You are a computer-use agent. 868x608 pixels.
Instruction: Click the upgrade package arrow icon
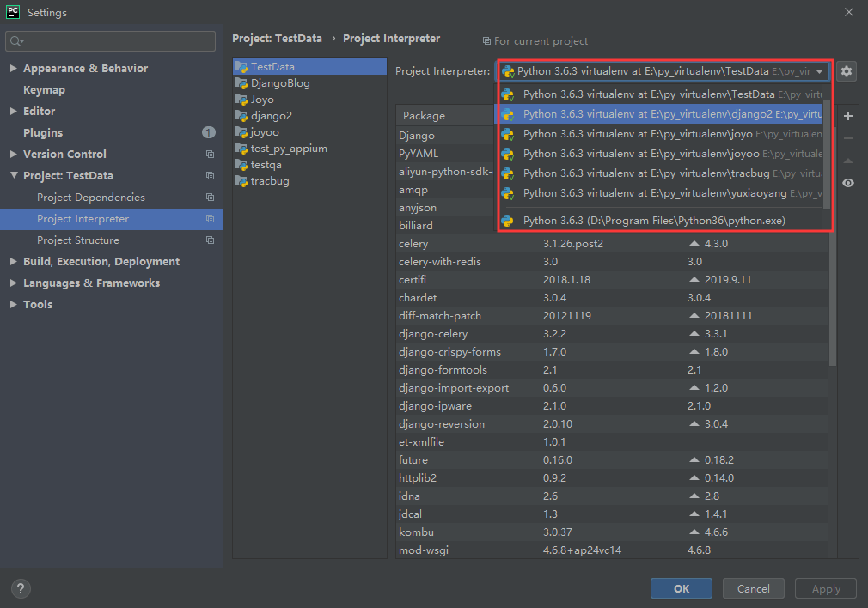click(847, 161)
